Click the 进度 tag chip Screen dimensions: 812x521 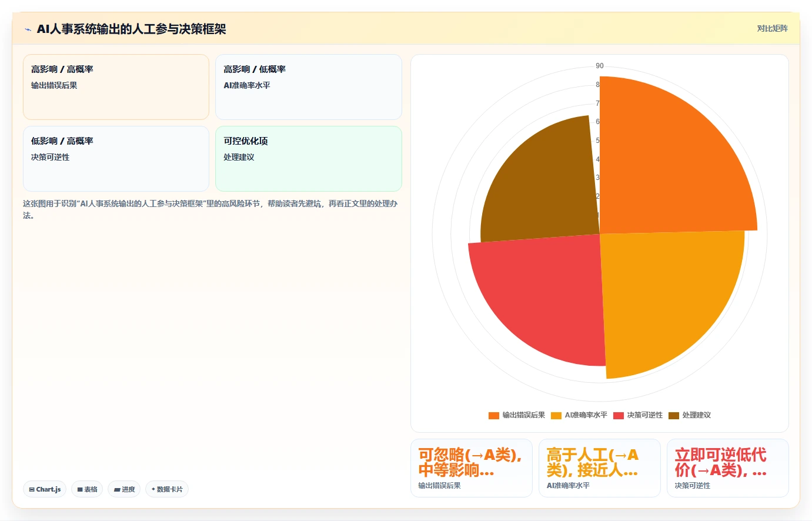[x=124, y=489]
